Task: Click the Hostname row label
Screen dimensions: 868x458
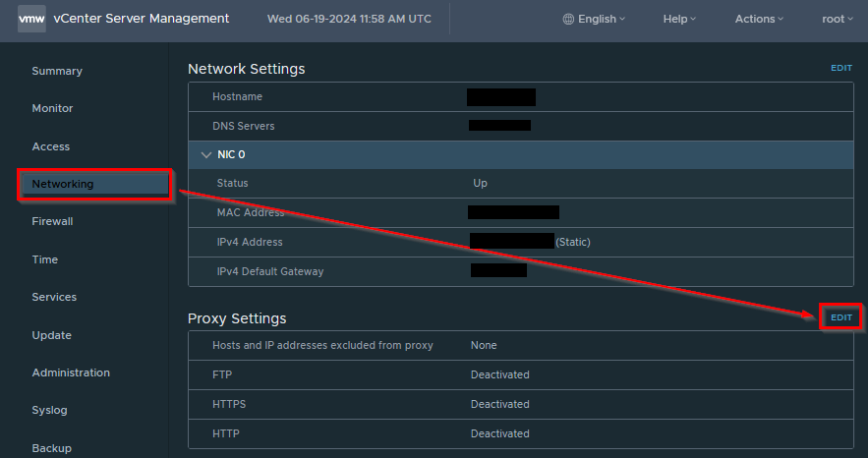Action: (x=238, y=96)
